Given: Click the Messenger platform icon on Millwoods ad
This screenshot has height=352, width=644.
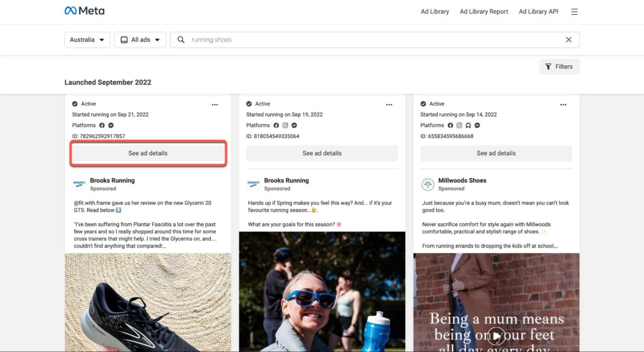Looking at the screenshot, I should point(477,125).
